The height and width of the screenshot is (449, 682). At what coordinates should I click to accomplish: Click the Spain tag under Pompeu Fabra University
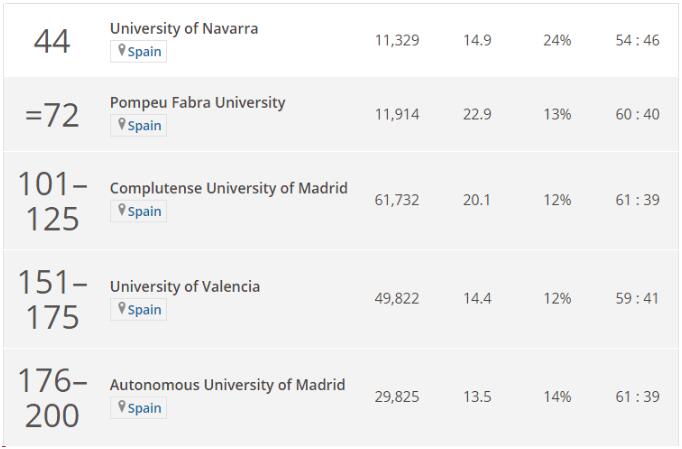point(144,126)
